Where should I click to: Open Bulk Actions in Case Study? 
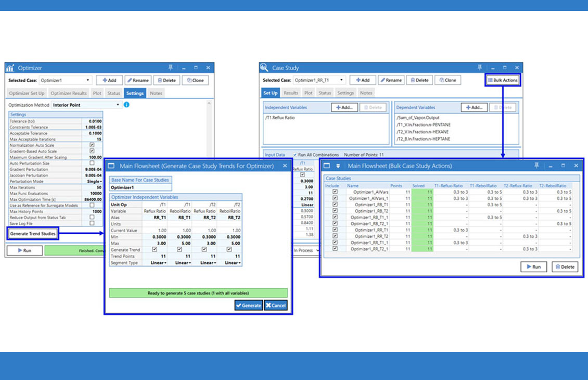[502, 80]
